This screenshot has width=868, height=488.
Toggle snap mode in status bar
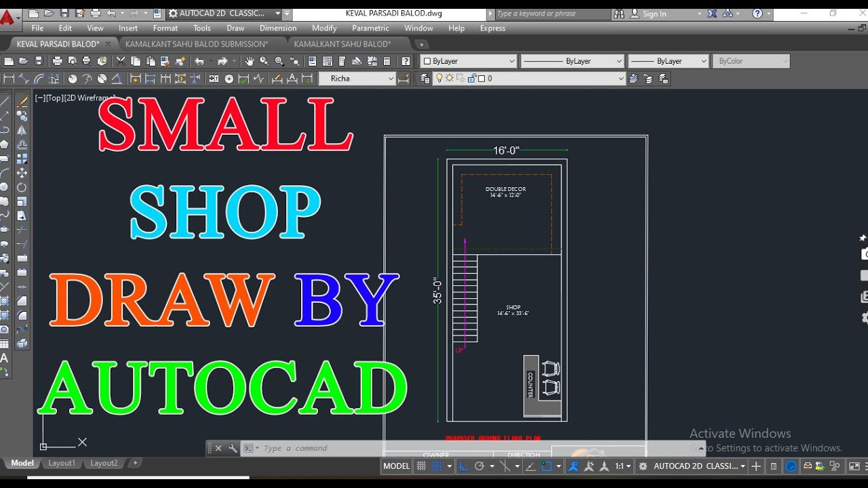[x=437, y=466]
